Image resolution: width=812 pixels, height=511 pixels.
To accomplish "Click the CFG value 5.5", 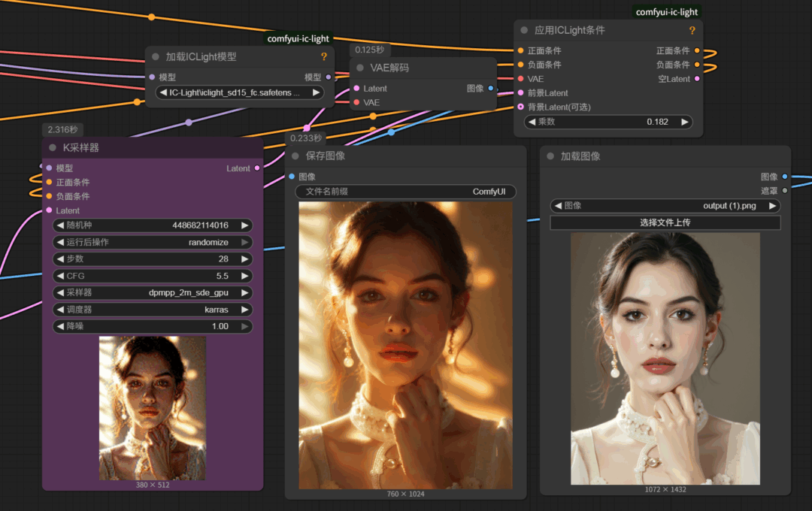I will pos(222,276).
